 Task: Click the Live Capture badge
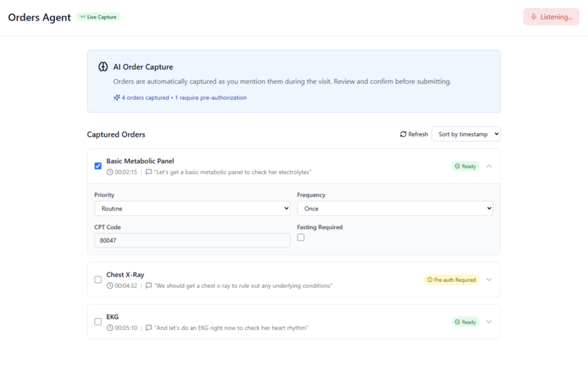[98, 17]
